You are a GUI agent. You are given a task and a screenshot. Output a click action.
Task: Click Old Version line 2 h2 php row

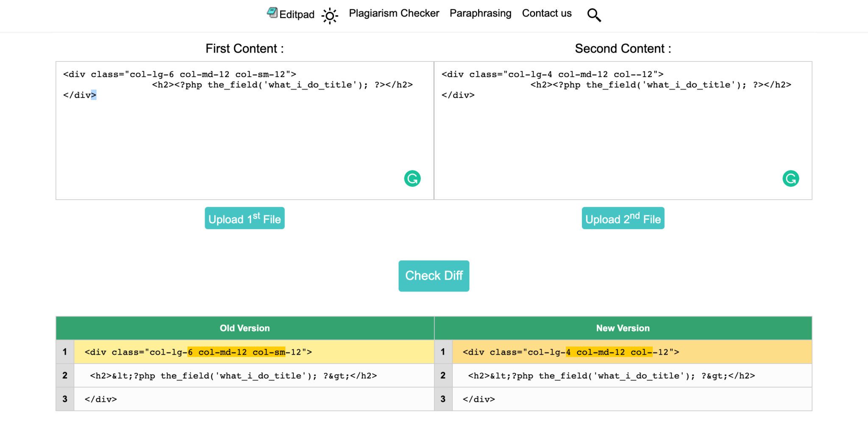(254, 376)
